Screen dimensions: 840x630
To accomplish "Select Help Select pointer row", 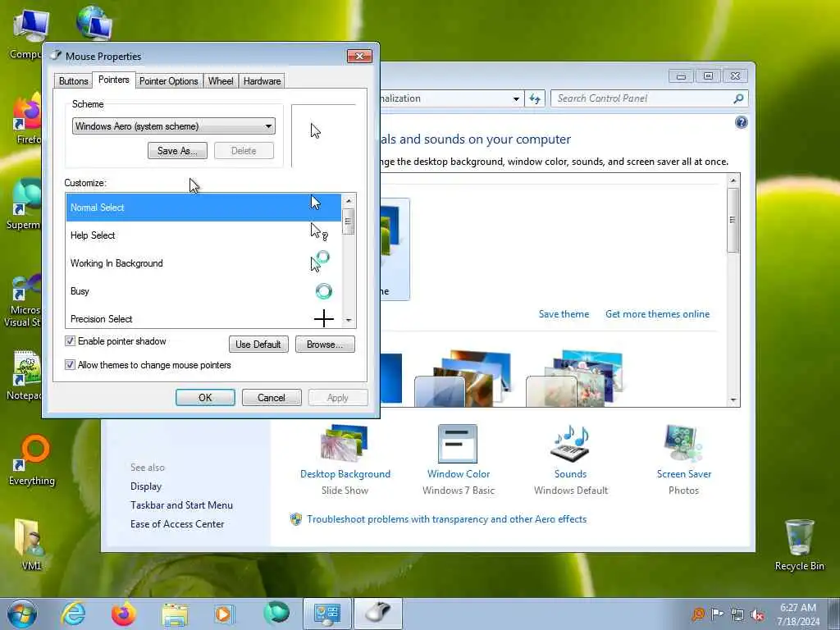I will pyautogui.click(x=203, y=235).
